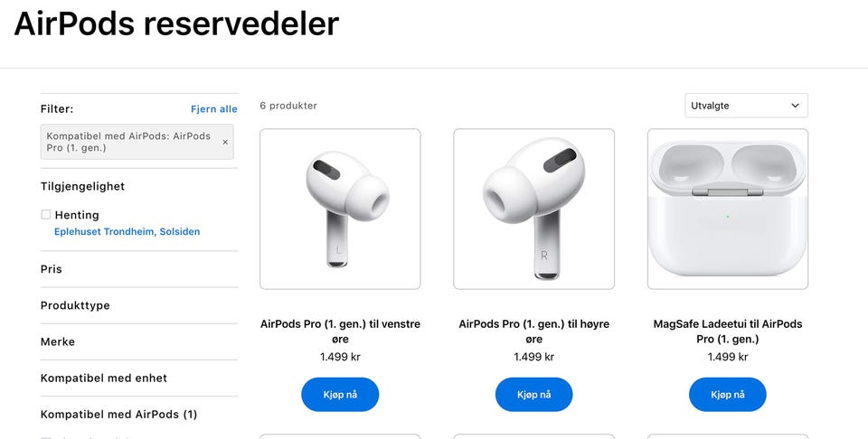This screenshot has height=439, width=868.
Task: Expand the Merke filter section
Action: click(139, 341)
